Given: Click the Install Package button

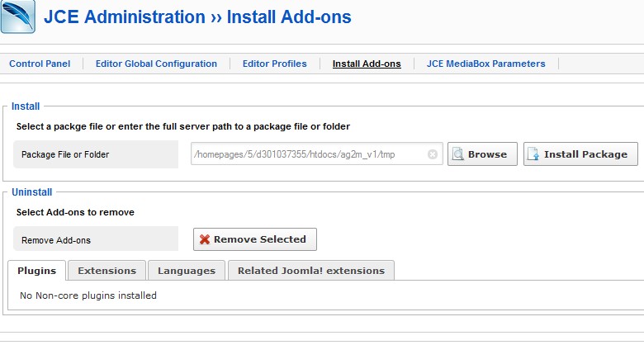Looking at the screenshot, I should coord(581,154).
